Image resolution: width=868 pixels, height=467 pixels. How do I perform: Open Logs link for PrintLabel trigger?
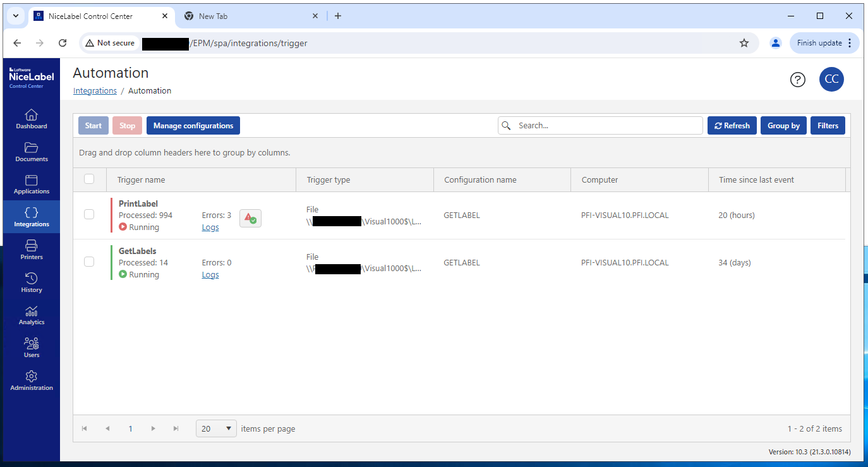(x=210, y=227)
